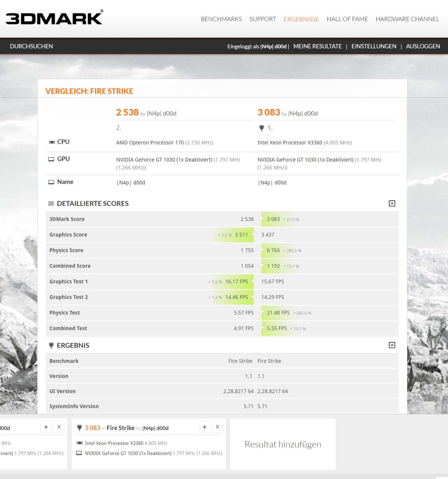Close the left result card with X
Image resolution: width=448 pixels, height=479 pixels.
click(x=59, y=427)
